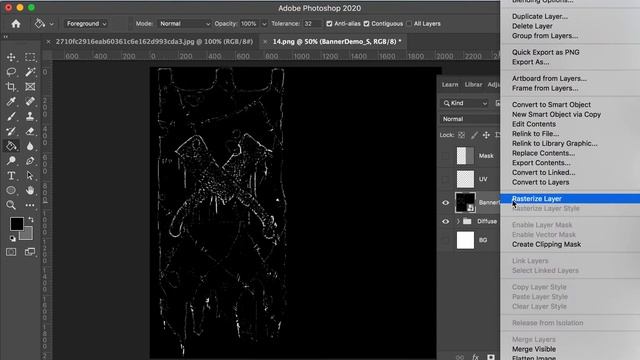The width and height of the screenshot is (640, 360).
Task: Open the Kind filter dropdown in Layers
Action: pyautogui.click(x=465, y=103)
